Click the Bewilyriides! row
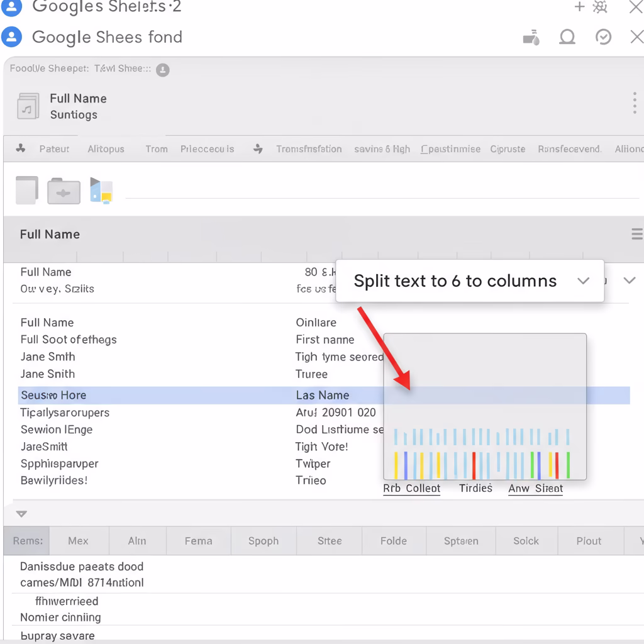This screenshot has height=644, width=644. tap(54, 480)
